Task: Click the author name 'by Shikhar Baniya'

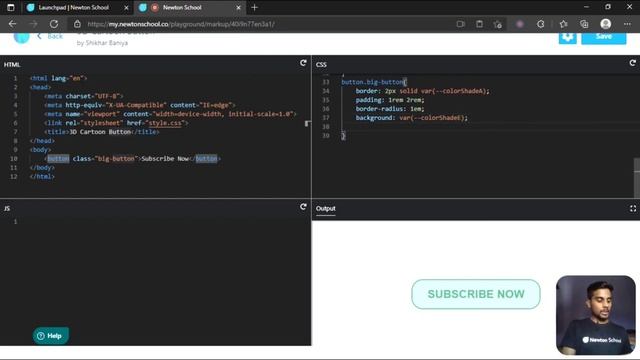Action: (x=102, y=43)
